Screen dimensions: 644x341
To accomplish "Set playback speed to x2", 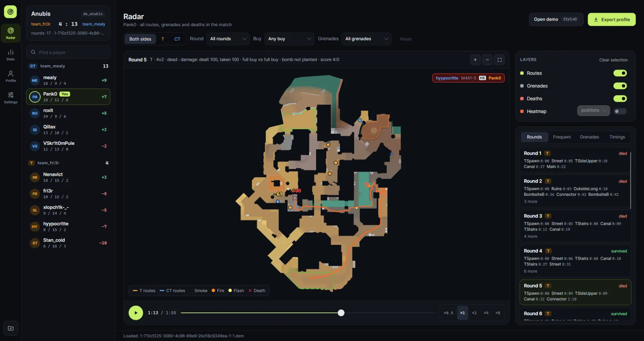I will pos(474,313).
